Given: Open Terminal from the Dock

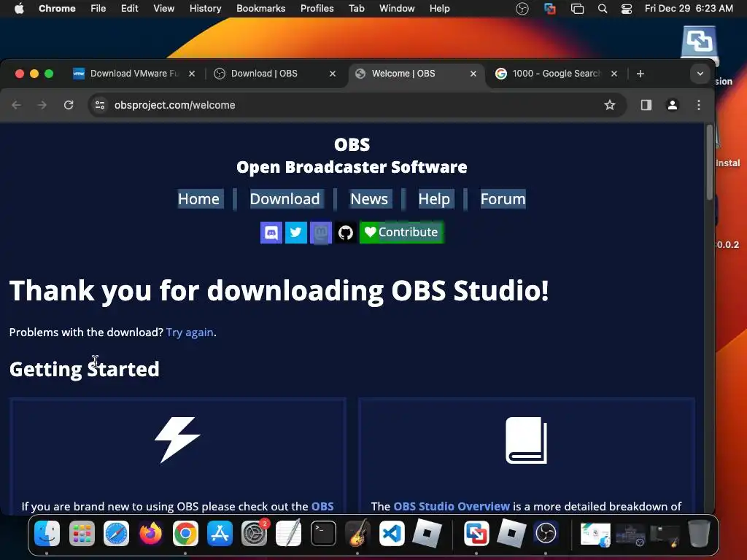Looking at the screenshot, I should pyautogui.click(x=323, y=533).
